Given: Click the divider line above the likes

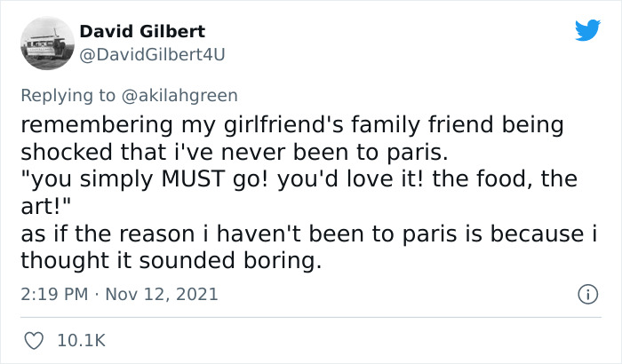Looking at the screenshot, I should (311, 317).
